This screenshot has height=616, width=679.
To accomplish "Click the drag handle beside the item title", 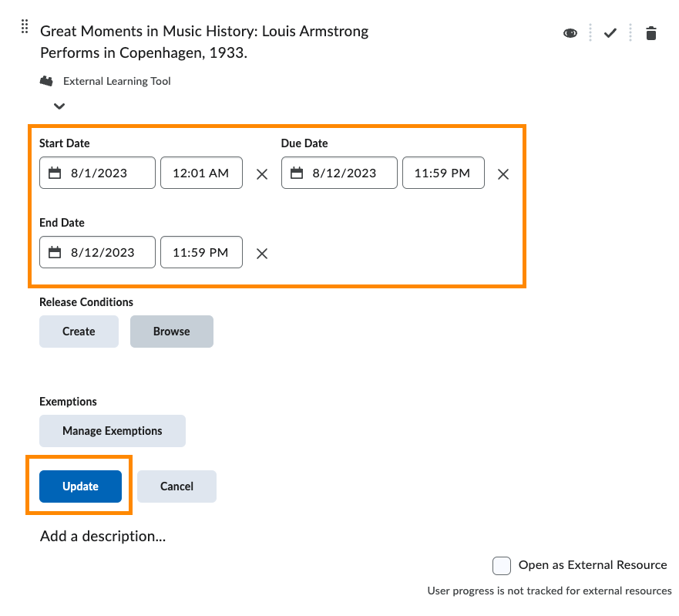I will point(25,27).
